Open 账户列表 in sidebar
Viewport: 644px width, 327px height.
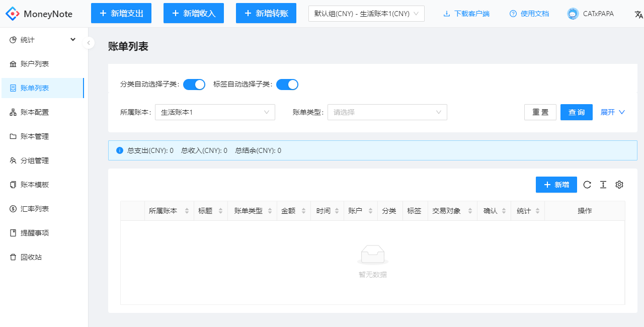click(42, 64)
